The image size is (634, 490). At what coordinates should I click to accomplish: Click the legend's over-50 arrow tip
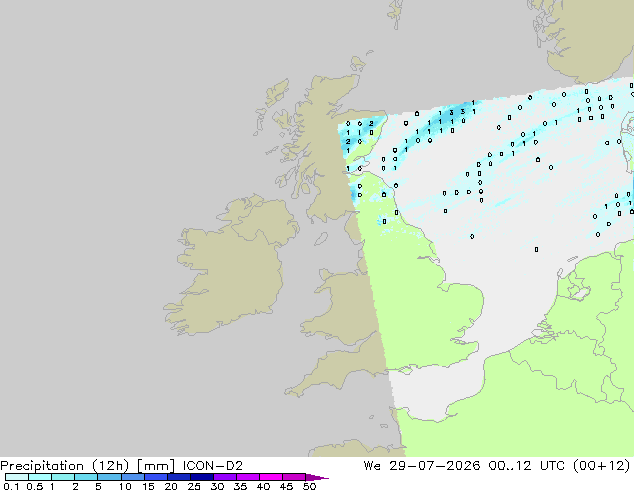coord(317,477)
